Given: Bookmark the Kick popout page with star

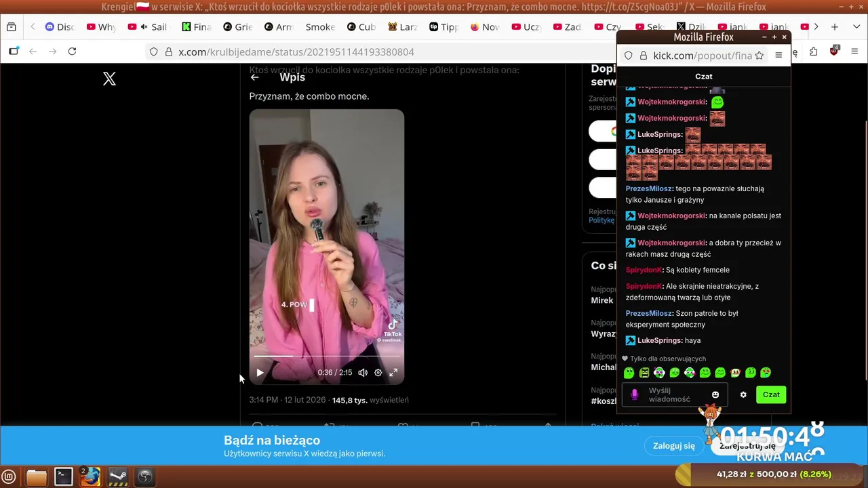Looking at the screenshot, I should point(759,56).
